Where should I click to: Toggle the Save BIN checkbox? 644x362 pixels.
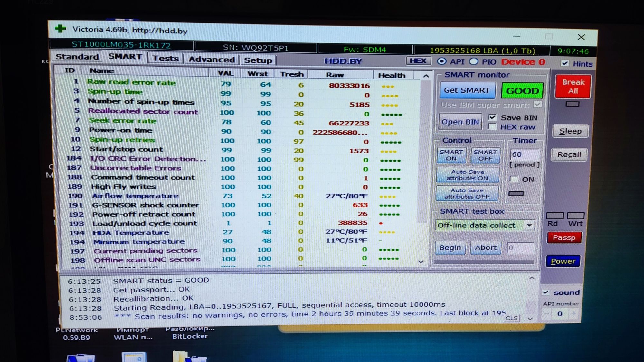(492, 117)
